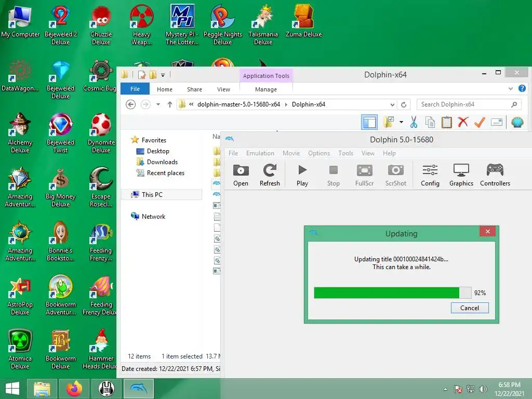The height and width of the screenshot is (399, 532).
Task: Switch to Explorer View ribbon tab
Action: pos(223,89)
